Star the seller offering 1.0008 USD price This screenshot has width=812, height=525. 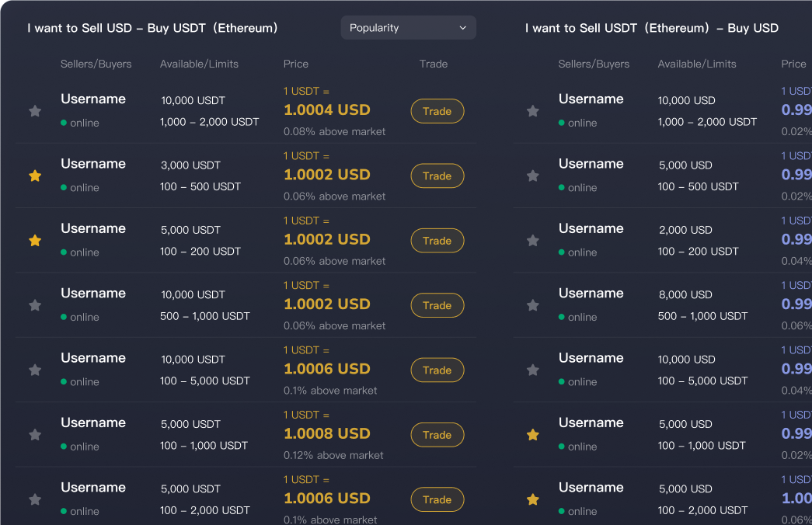[x=35, y=435]
